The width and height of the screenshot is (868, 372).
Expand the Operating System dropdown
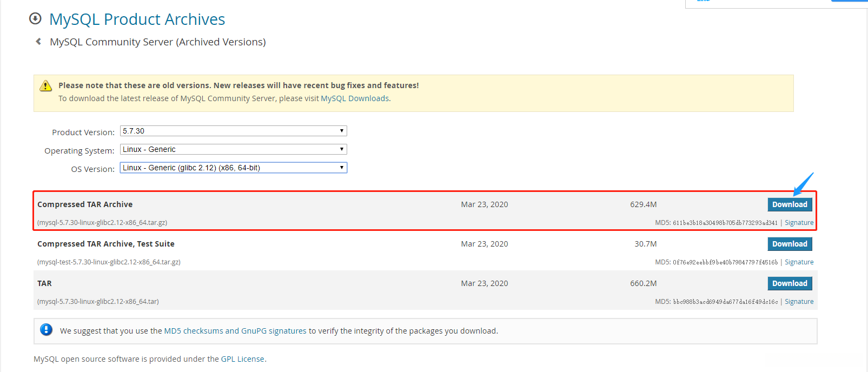(233, 149)
